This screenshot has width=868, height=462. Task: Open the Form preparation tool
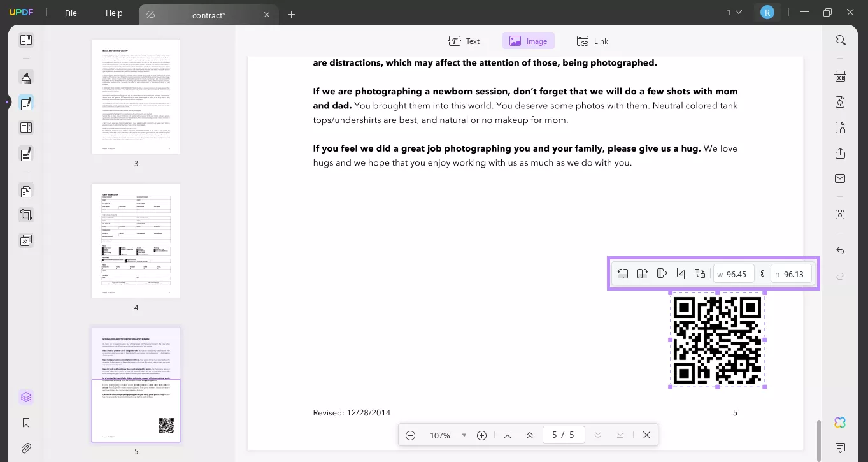(x=26, y=128)
